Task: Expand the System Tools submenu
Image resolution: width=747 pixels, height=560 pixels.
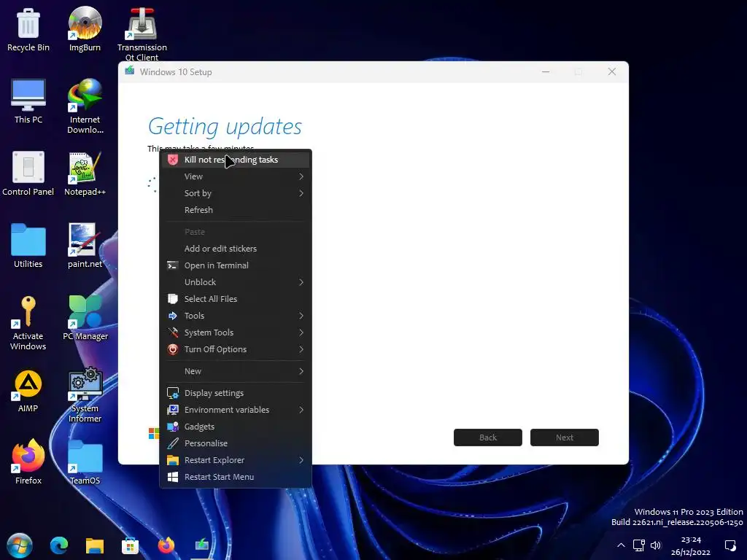Action: (236, 332)
